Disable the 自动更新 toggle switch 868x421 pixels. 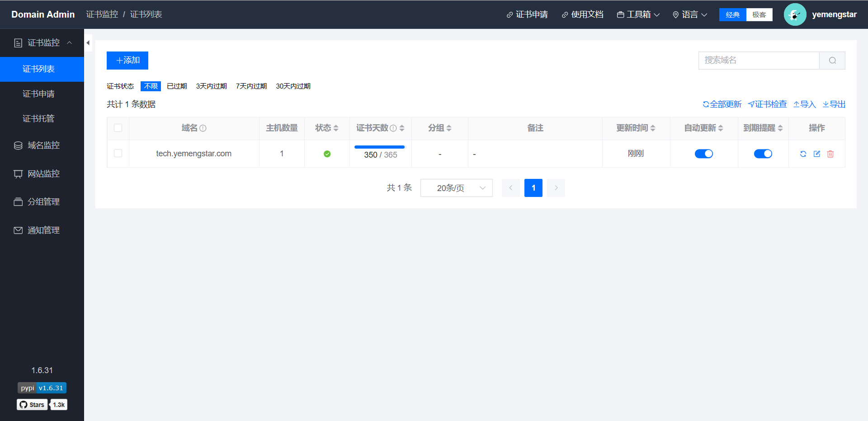click(x=703, y=154)
